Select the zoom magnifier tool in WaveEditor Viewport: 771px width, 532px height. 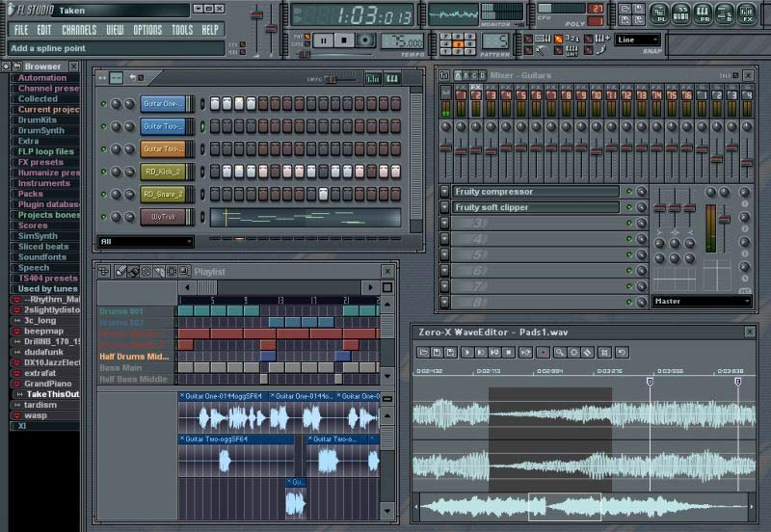[x=559, y=353]
